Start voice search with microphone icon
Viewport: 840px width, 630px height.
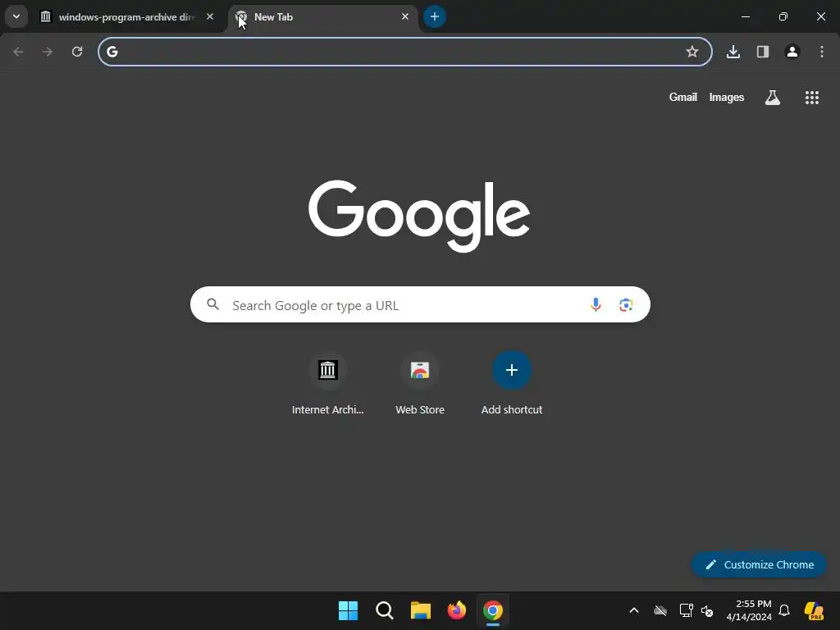click(x=596, y=305)
